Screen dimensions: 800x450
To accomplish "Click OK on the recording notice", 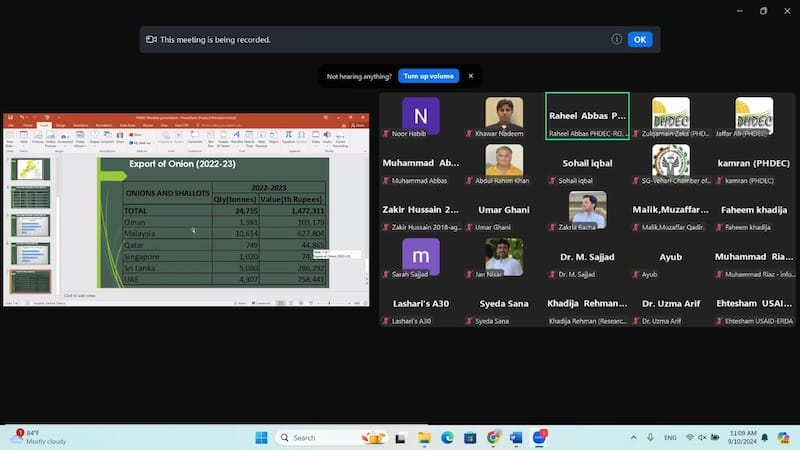I will tap(639, 39).
